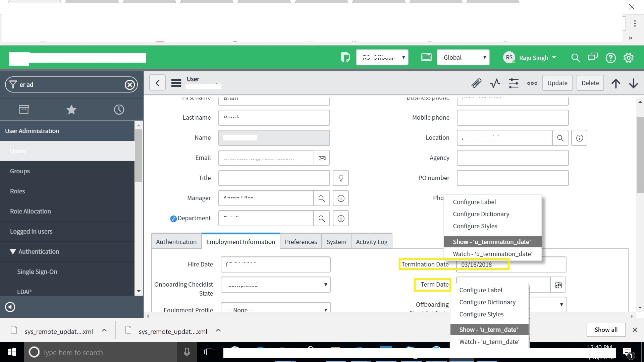The width and height of the screenshot is (644, 362).
Task: Click the Delete button
Action: 590,83
